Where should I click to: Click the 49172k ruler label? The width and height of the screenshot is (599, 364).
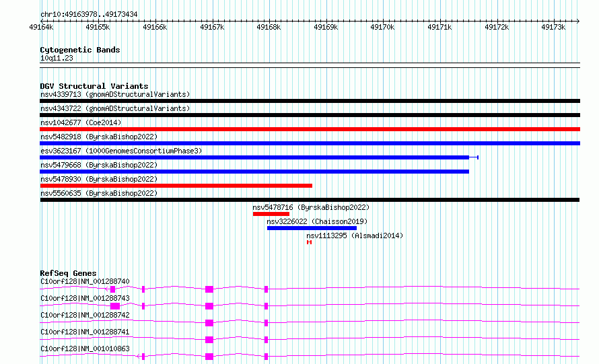(497, 27)
